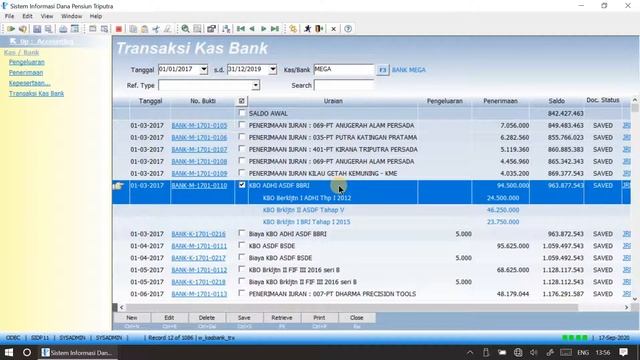Open the Pengeluaran link in sidebar
This screenshot has height=360, width=640.
point(27,62)
